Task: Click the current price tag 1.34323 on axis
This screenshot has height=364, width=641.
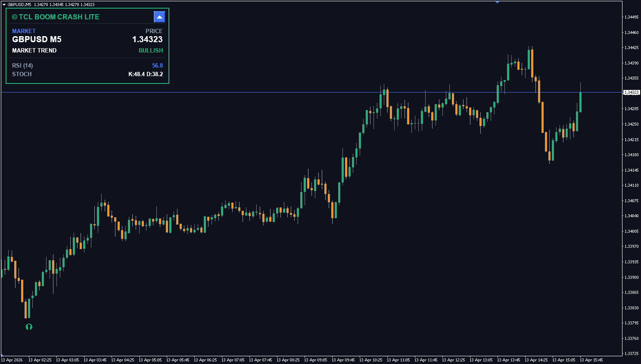Action: pos(632,93)
